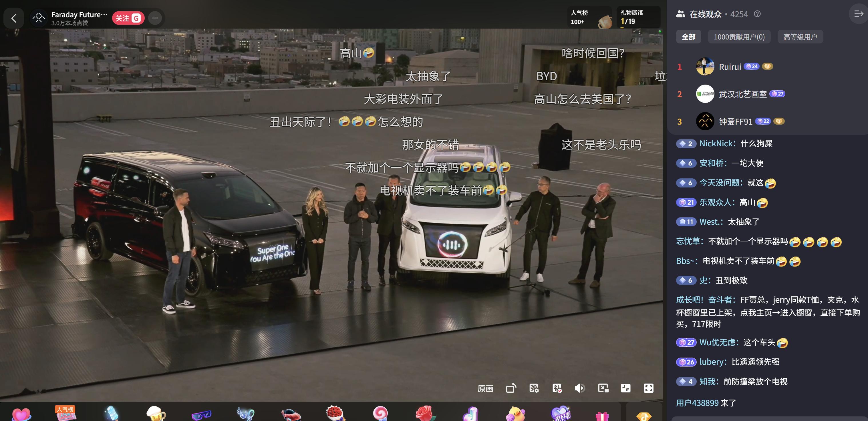
Task: Send the red sports car gift
Action: pyautogui.click(x=291, y=415)
